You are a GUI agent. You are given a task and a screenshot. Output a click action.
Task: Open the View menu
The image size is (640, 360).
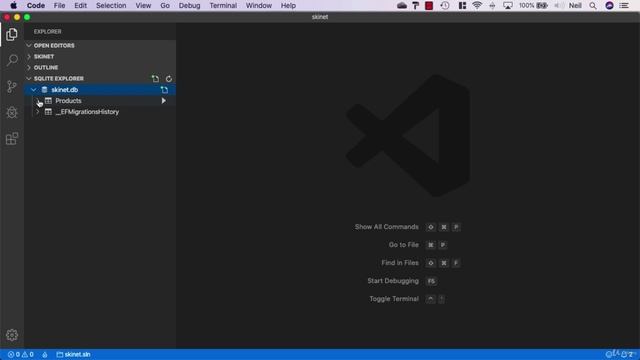coord(143,6)
